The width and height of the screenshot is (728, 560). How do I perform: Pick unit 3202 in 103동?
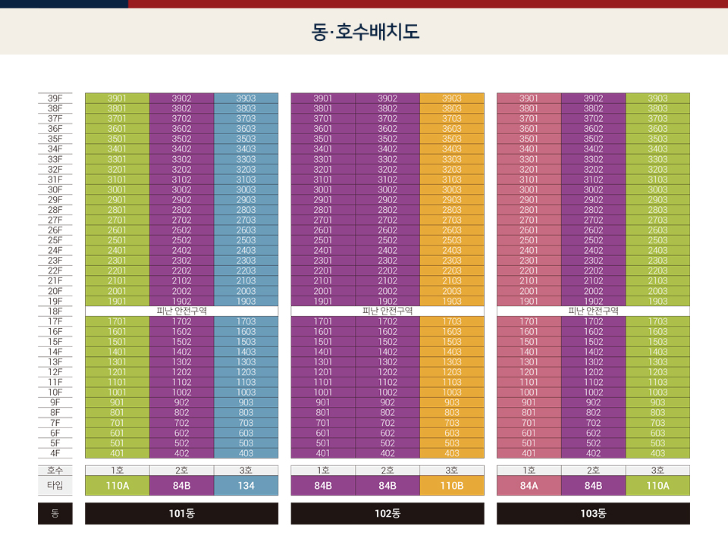tap(593, 169)
